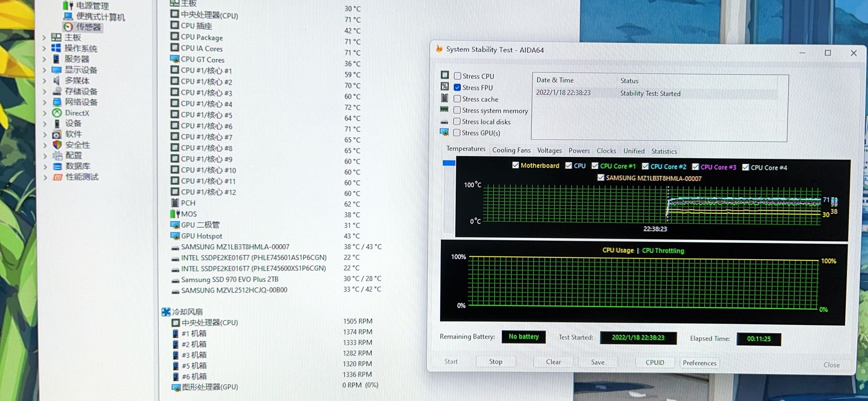Click the 便携式计算机 laptop icon
This screenshot has width=868, height=401.
[x=68, y=16]
